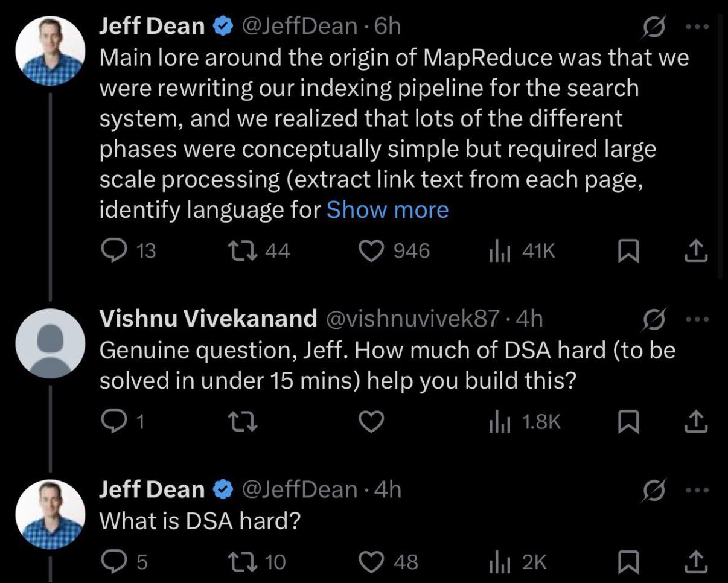Click Jeff Dean's verified badge
Image resolution: width=728 pixels, height=583 pixels.
pos(223,25)
